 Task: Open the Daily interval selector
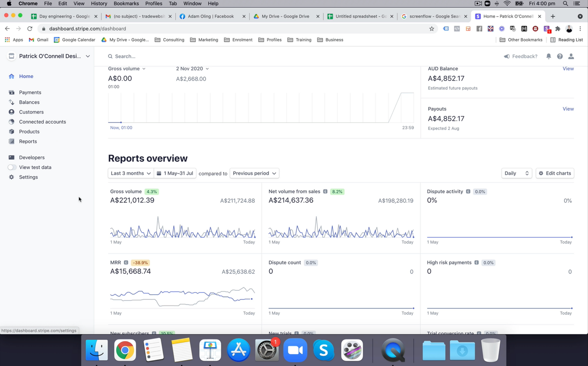tap(516, 173)
